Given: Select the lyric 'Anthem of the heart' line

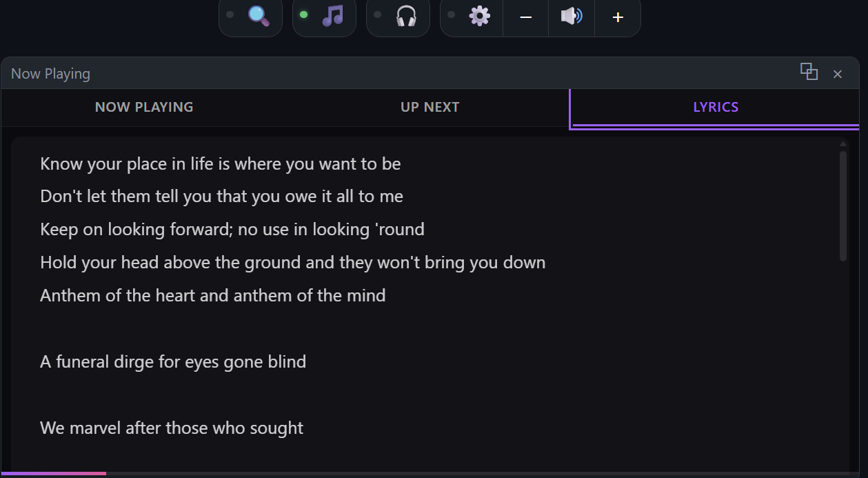Looking at the screenshot, I should 212,295.
